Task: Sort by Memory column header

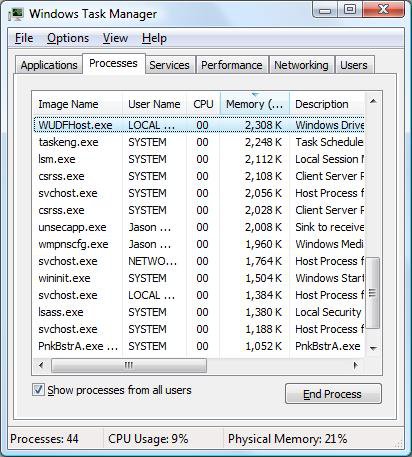Action: (x=255, y=104)
